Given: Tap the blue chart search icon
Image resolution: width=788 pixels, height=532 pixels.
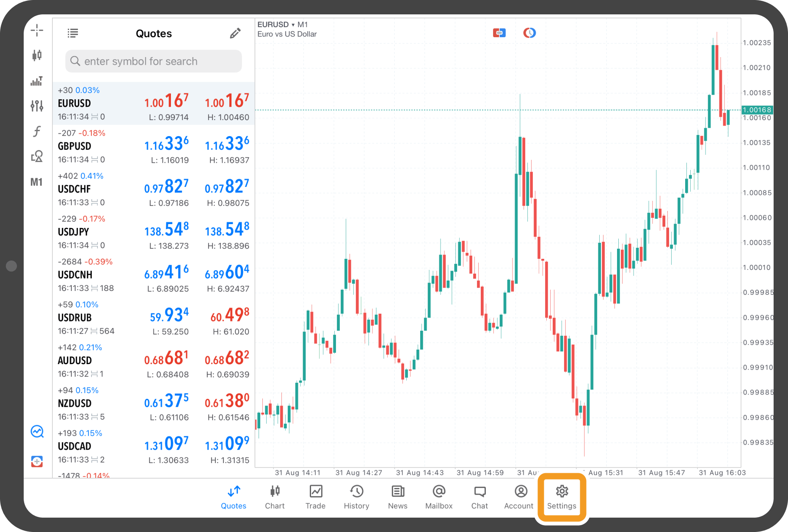Looking at the screenshot, I should (x=37, y=431).
